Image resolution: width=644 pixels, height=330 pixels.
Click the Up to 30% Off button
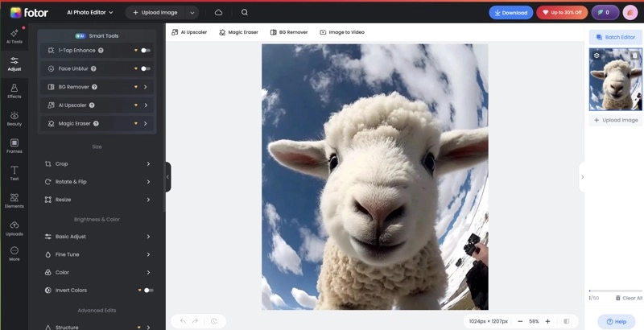[562, 12]
